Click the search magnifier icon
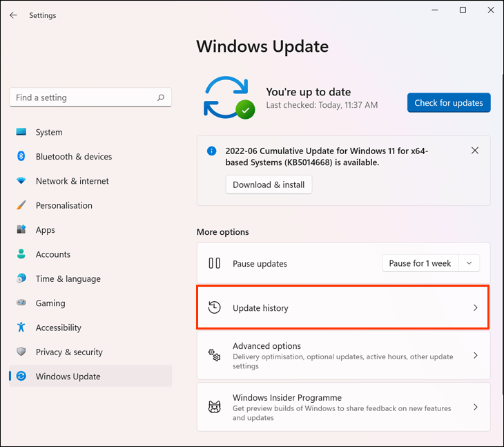Screen dimensions: 504x447 point(161,97)
